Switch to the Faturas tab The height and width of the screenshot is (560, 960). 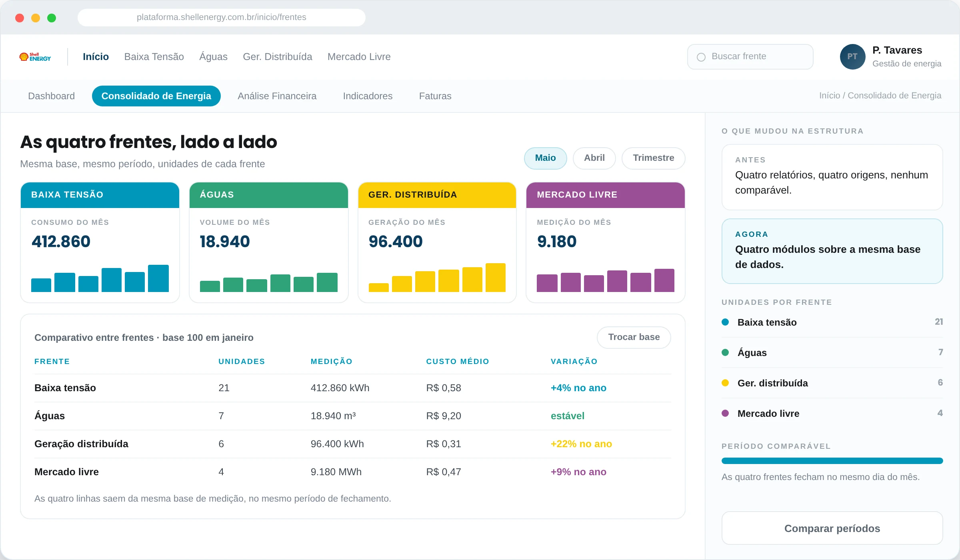click(x=435, y=96)
